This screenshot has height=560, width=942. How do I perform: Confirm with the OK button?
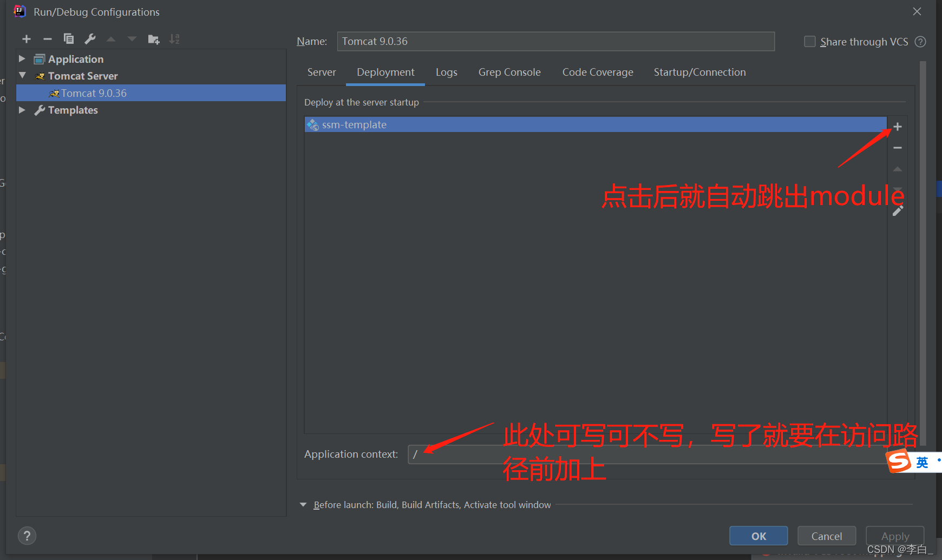coord(758,536)
